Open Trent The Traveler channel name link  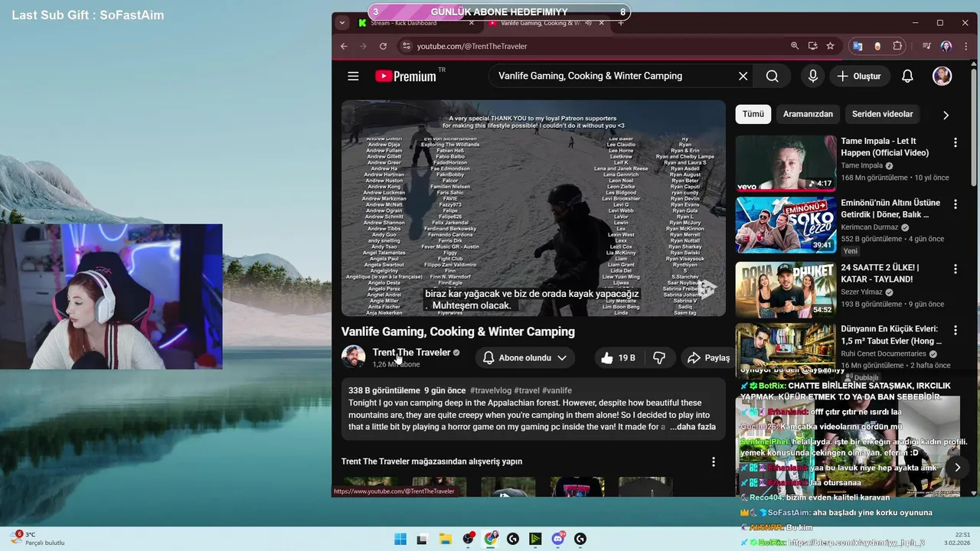tap(411, 352)
